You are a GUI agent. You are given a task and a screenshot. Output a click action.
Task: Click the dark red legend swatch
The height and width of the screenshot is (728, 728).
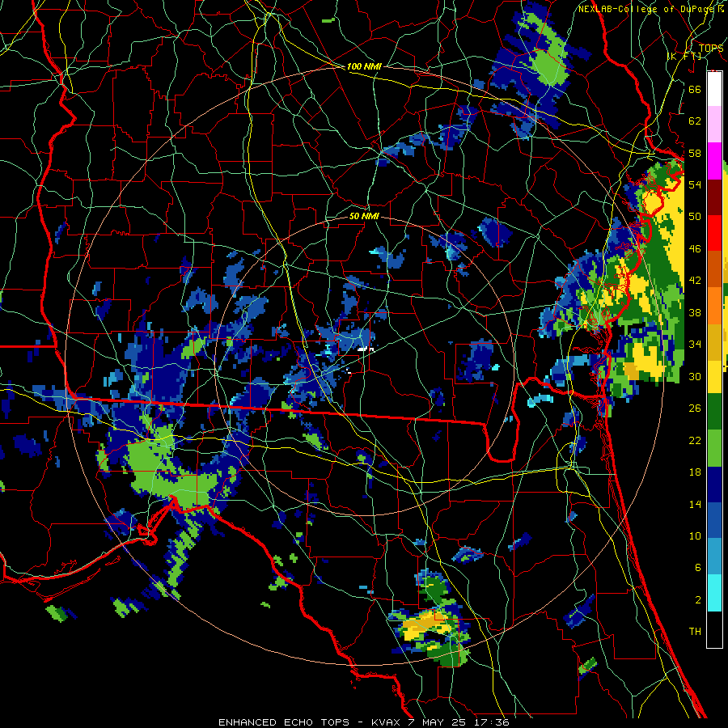click(714, 197)
